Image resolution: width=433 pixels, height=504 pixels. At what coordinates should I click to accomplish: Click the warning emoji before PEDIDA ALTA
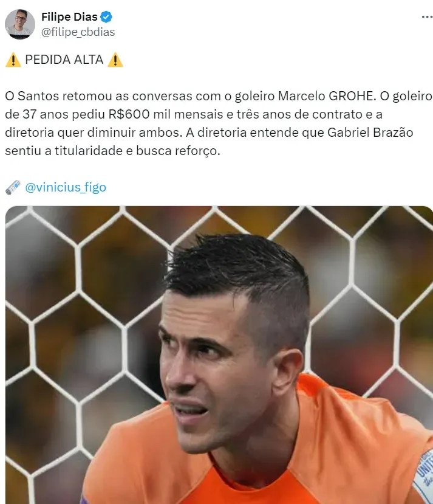(x=13, y=60)
